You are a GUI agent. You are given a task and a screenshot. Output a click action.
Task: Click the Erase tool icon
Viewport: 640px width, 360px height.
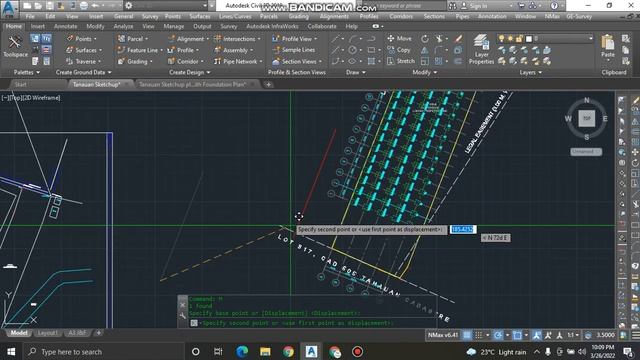[x=458, y=39]
